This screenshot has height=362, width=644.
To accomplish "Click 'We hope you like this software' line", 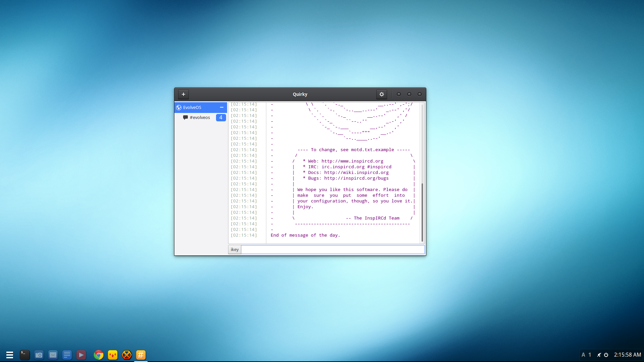I will (x=352, y=189).
